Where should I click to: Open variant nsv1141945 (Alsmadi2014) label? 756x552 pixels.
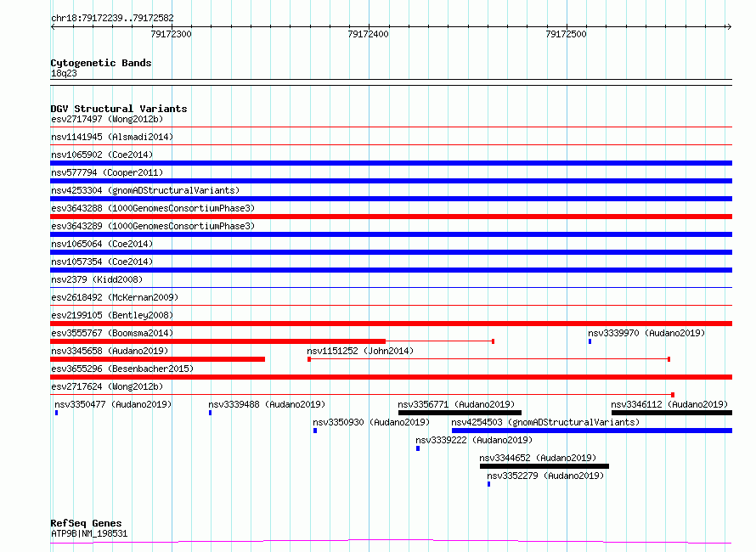tap(112, 137)
